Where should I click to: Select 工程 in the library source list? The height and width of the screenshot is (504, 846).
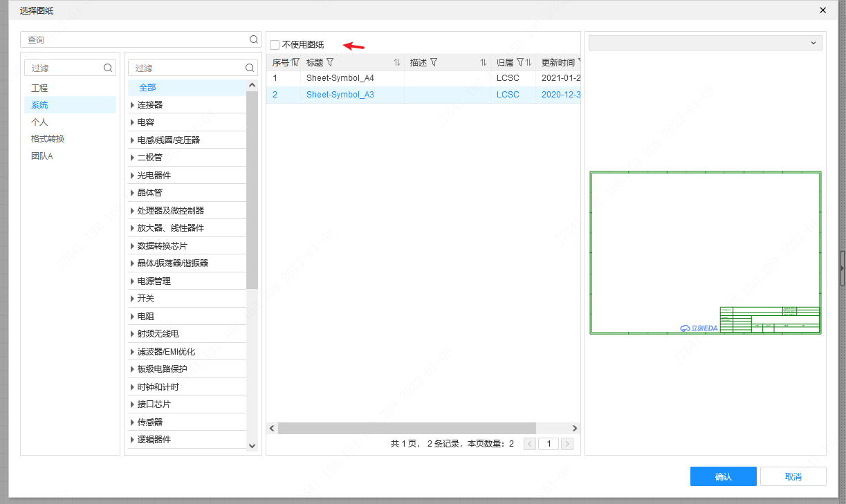[39, 88]
